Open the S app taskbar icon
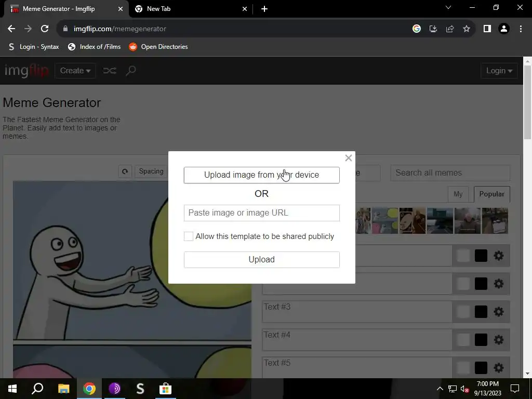532x399 pixels. tap(140, 389)
